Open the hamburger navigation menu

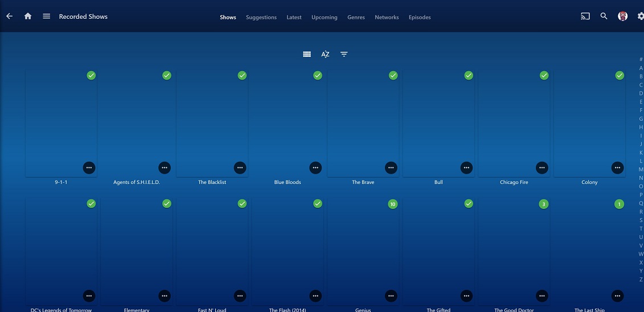pyautogui.click(x=47, y=17)
